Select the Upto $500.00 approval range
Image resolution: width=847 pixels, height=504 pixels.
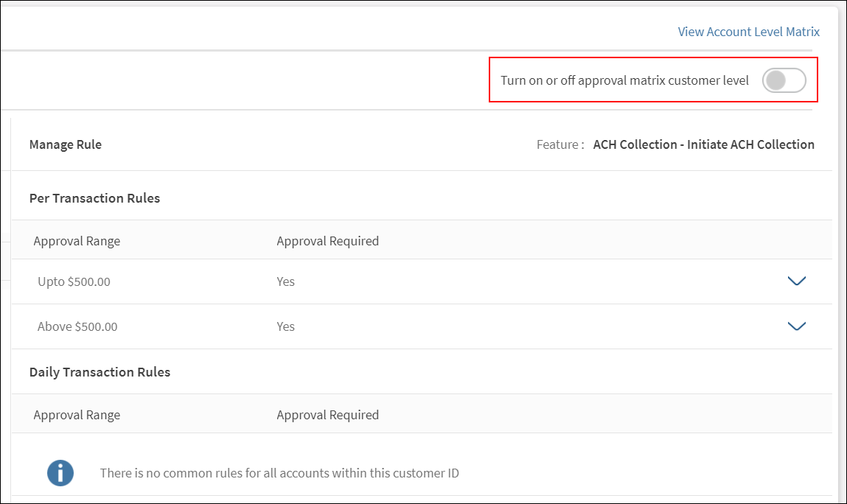coord(74,281)
